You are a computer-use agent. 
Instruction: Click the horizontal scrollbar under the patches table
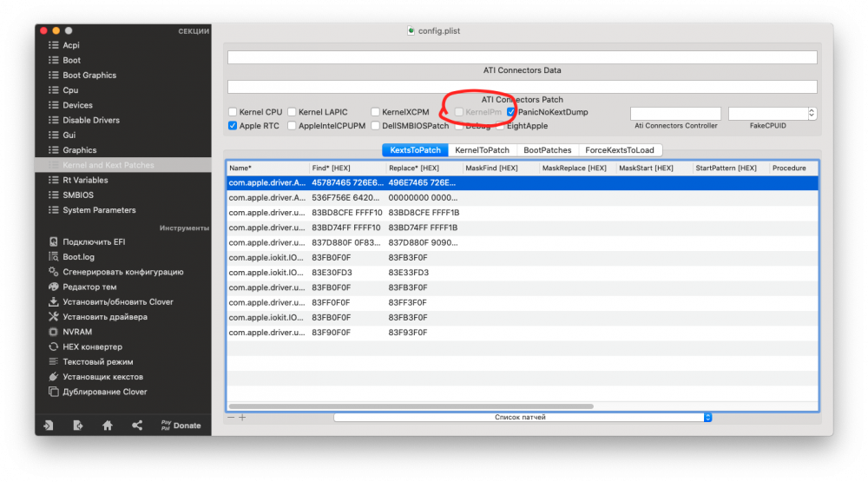click(411, 406)
